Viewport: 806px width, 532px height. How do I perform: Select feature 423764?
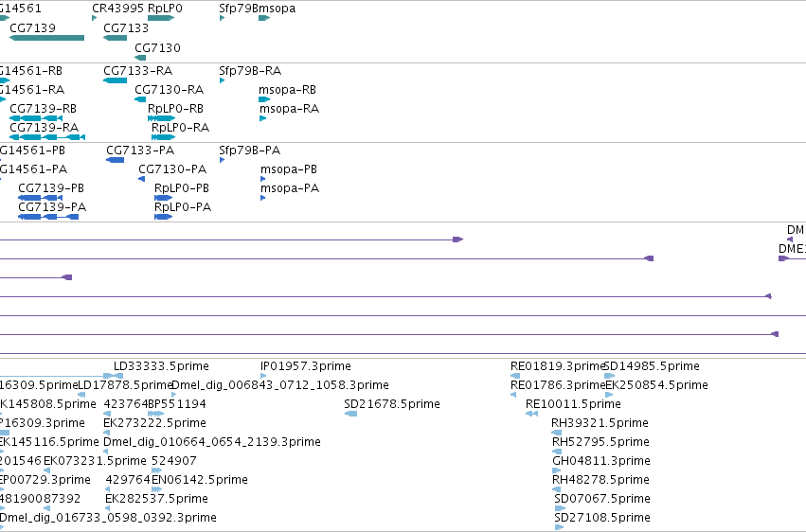coord(107,414)
